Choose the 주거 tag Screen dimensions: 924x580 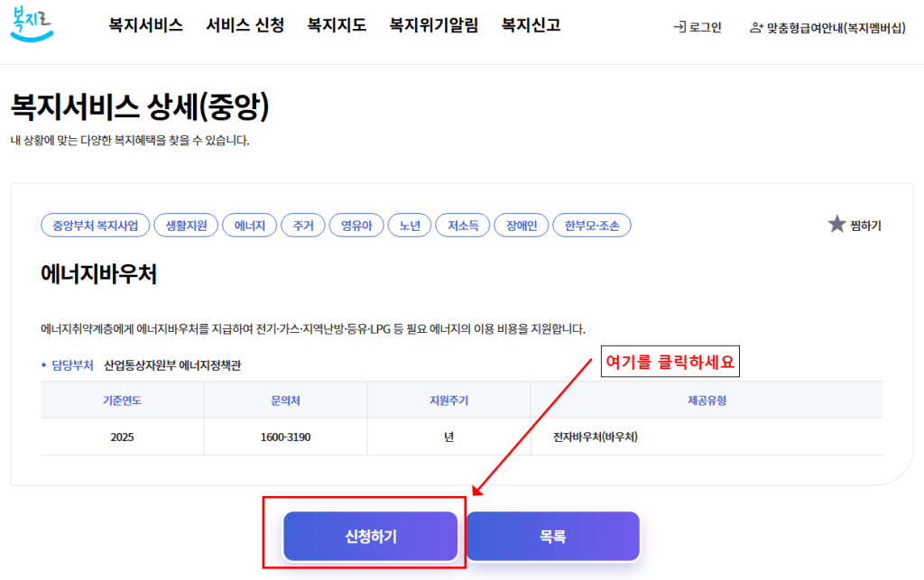(x=302, y=226)
